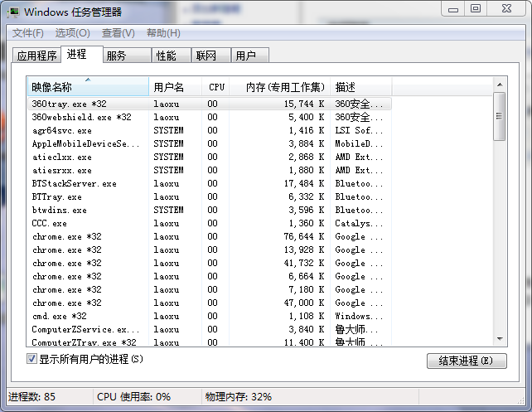Select the AppleMobileDeviceSe... process
Viewport: 532px width, 412px height.
210,143
